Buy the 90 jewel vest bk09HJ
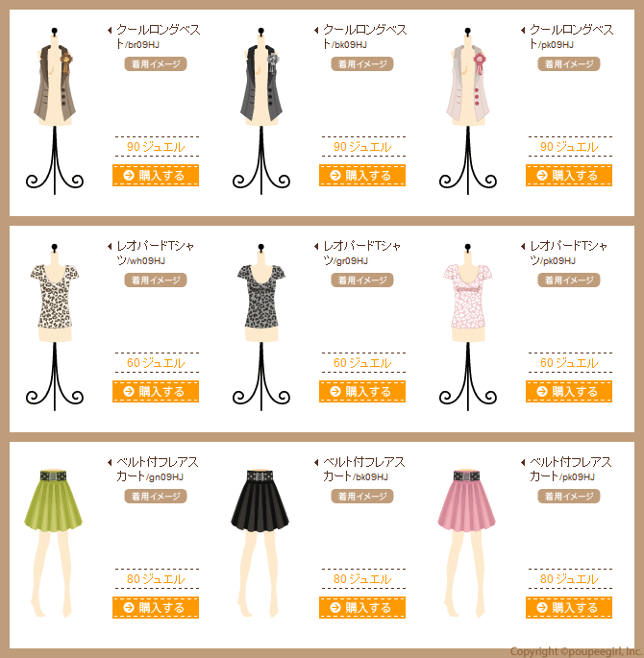644x658 pixels. (x=361, y=176)
